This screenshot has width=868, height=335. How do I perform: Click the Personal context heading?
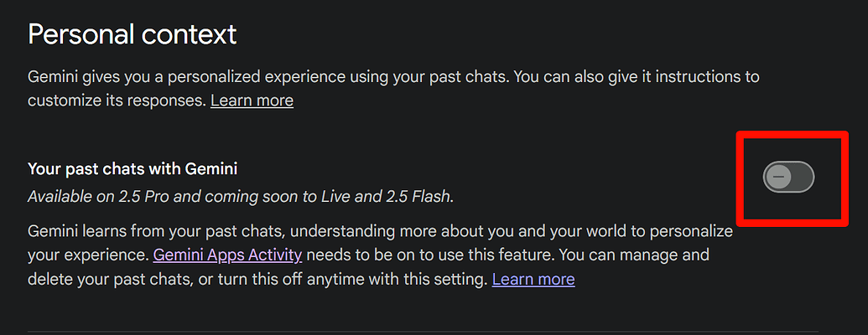click(133, 34)
